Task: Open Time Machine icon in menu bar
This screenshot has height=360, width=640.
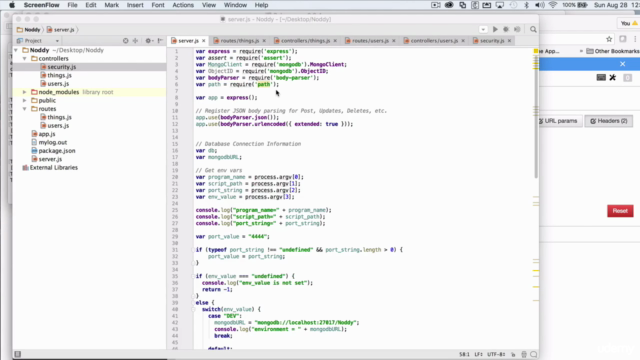Action: click(513, 5)
